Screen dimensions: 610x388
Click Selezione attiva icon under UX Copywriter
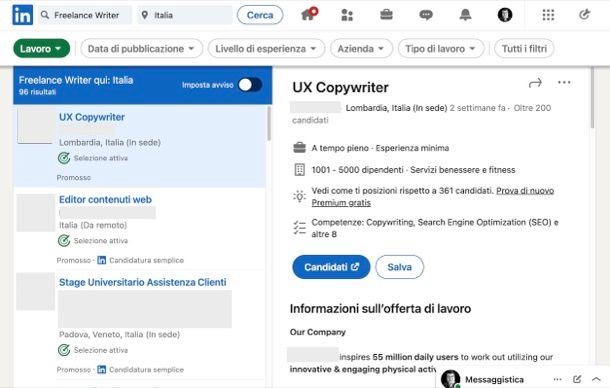[64, 158]
